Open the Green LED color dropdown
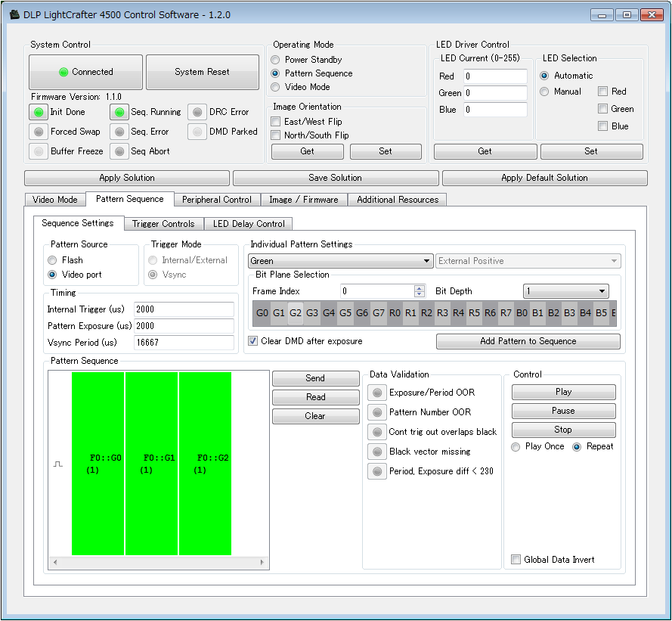 pyautogui.click(x=340, y=261)
